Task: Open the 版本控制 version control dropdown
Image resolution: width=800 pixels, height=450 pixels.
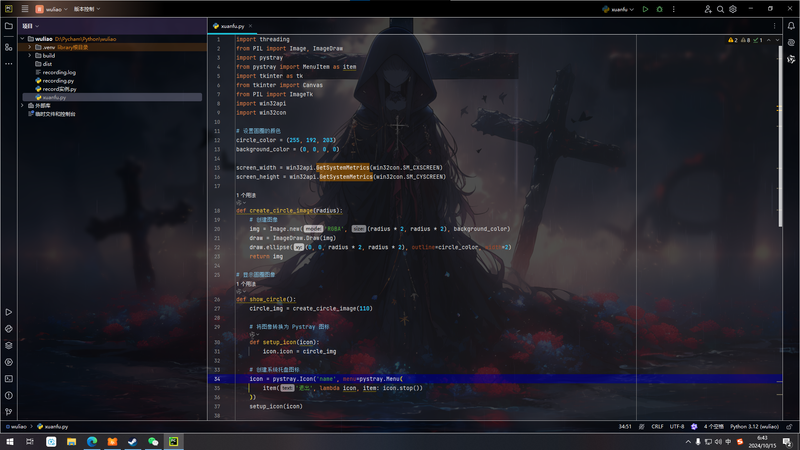Action: tap(87, 9)
